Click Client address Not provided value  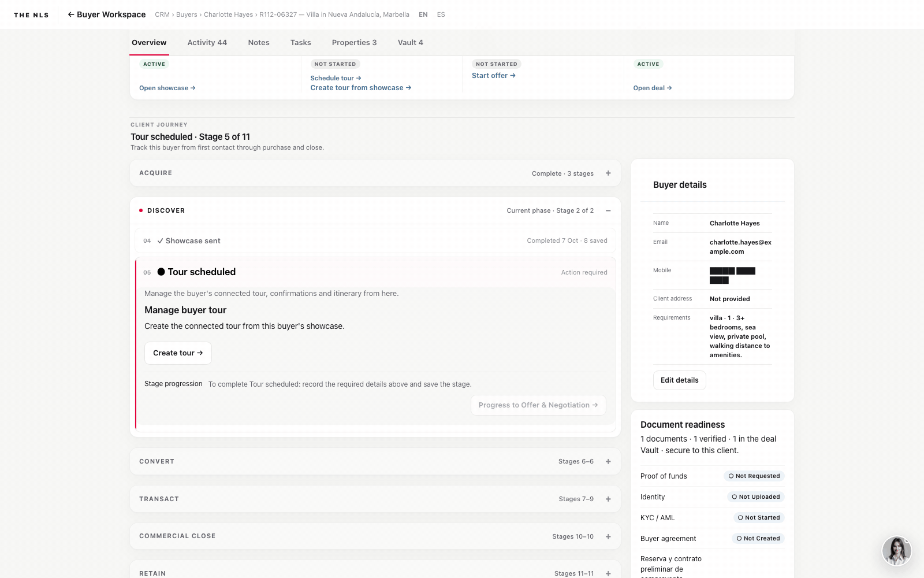click(730, 299)
